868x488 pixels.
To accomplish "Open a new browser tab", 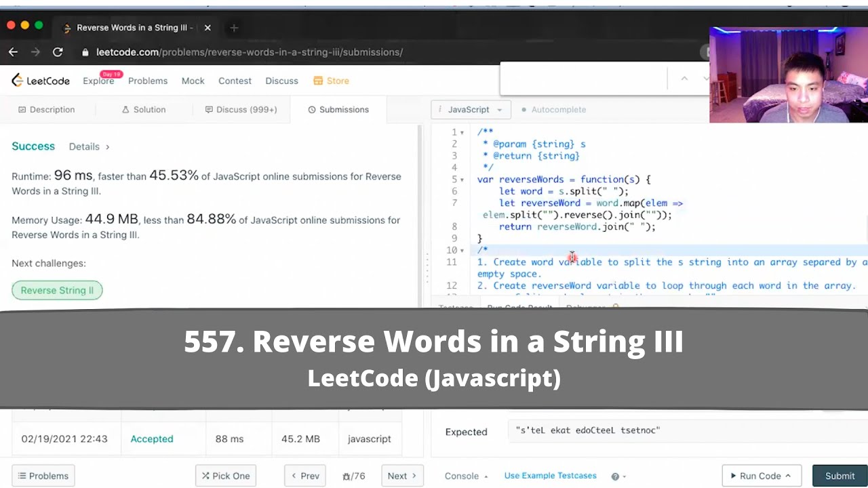I will [x=234, y=28].
